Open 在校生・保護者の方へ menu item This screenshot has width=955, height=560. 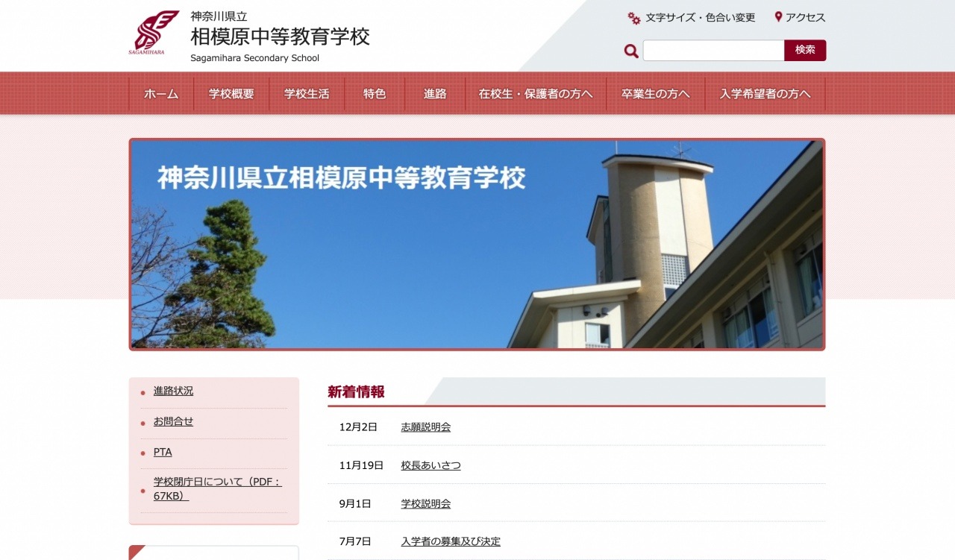pyautogui.click(x=536, y=94)
